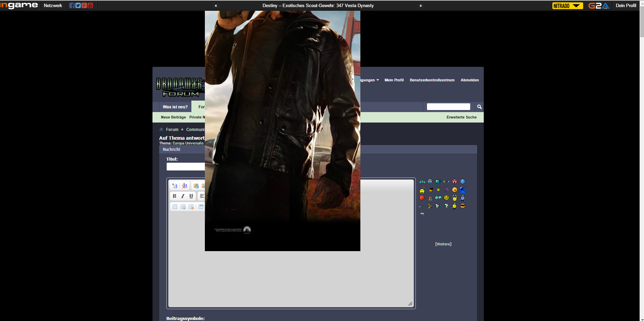Open the ingame Google Plus icon
The image size is (644, 321).
(84, 5)
